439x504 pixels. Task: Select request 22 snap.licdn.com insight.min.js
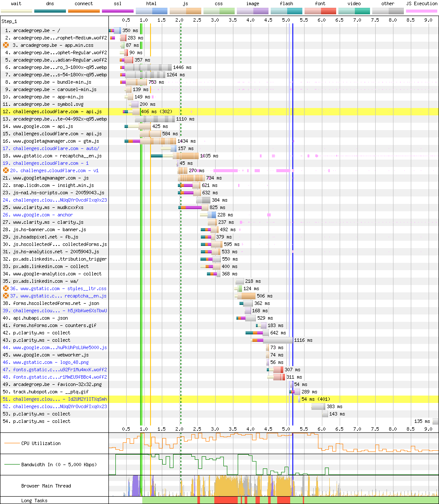48,186
